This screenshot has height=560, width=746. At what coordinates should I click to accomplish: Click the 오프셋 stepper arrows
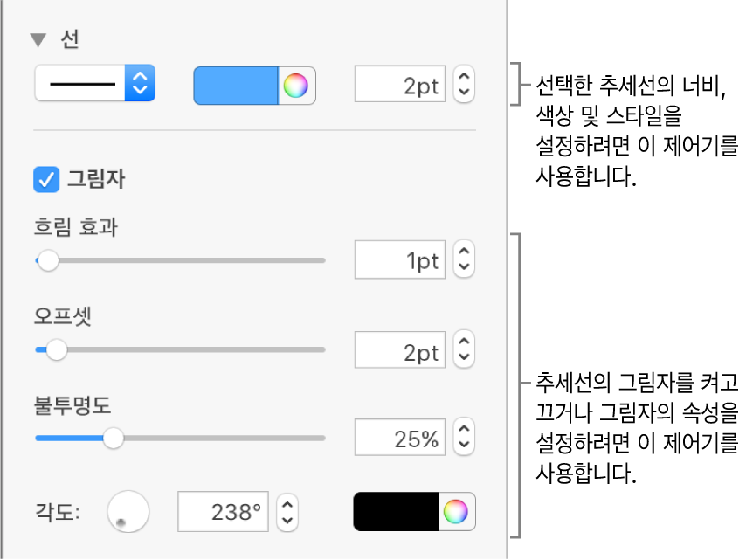464,350
